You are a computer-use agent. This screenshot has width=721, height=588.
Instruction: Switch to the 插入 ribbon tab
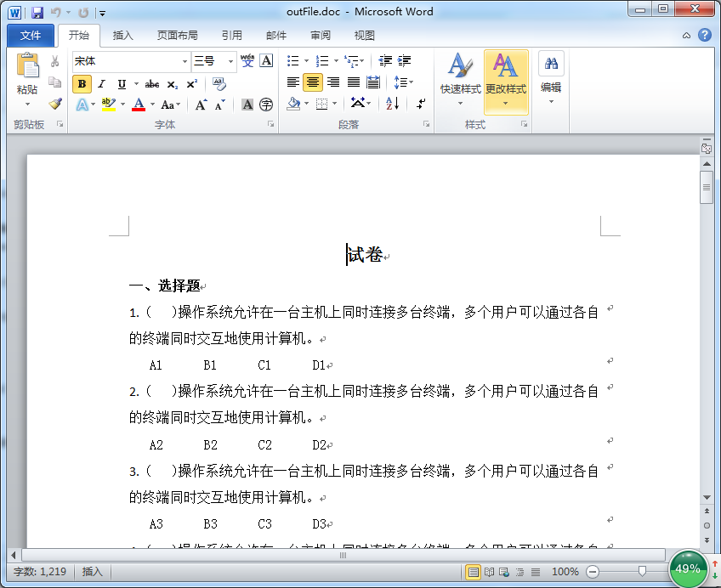click(123, 36)
